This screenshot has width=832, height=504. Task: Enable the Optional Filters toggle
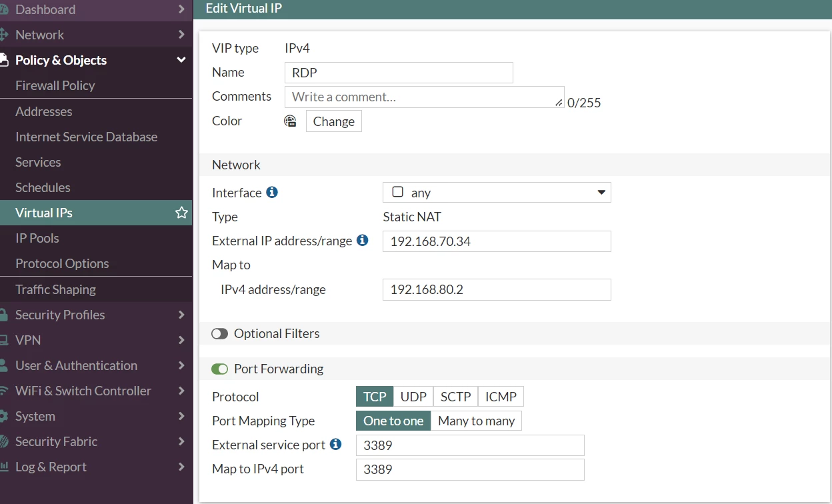pos(219,333)
